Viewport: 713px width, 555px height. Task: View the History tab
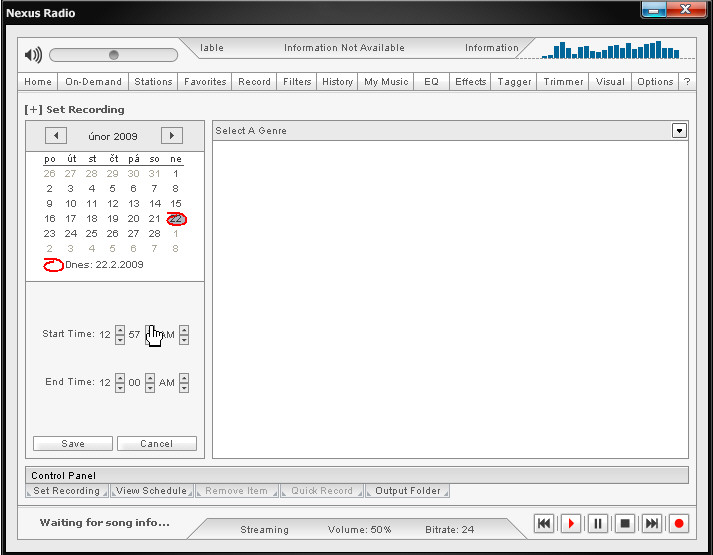tap(337, 82)
